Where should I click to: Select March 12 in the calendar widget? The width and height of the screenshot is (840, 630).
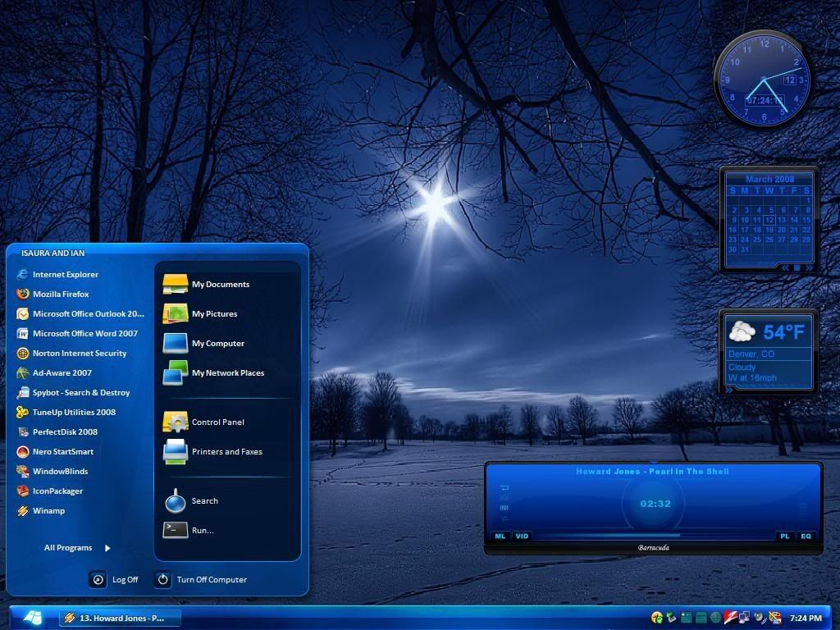[769, 220]
